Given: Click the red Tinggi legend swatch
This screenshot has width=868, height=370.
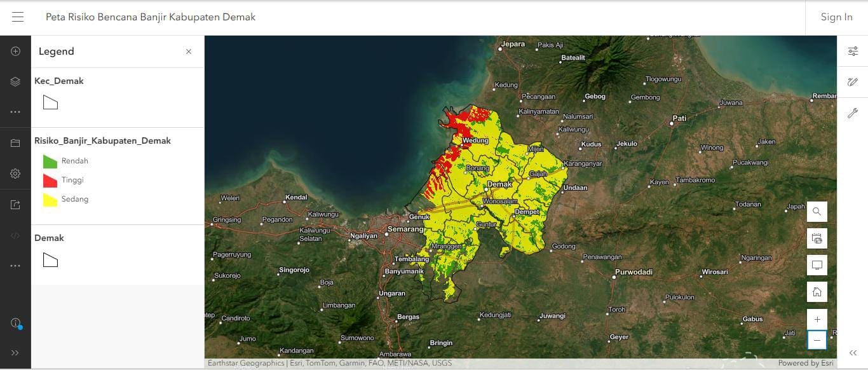Looking at the screenshot, I should click(50, 181).
